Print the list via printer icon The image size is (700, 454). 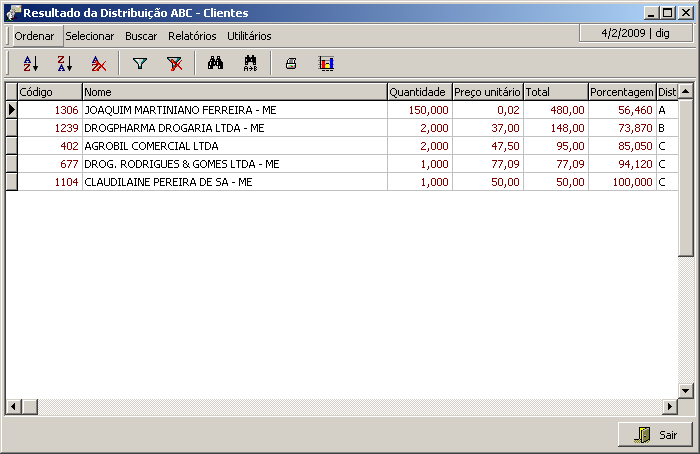coord(291,64)
